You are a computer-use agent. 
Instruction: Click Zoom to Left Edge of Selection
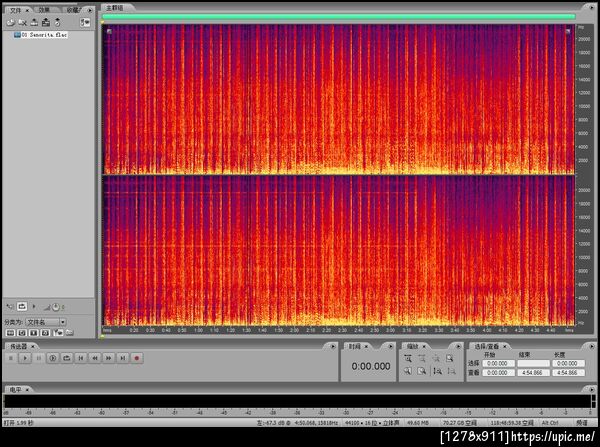[x=408, y=371]
